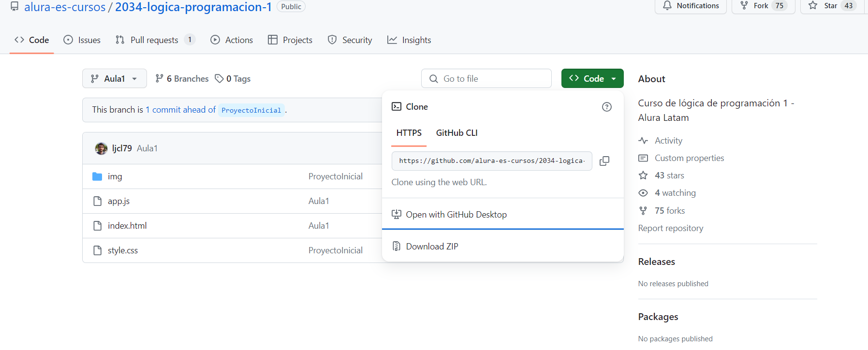
Task: Select the GitHub CLI clone tab
Action: 457,133
